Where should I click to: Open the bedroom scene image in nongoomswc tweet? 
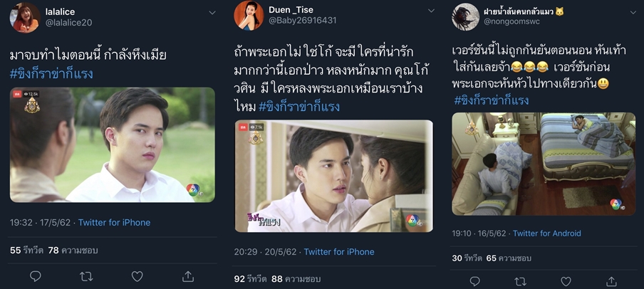point(544,164)
